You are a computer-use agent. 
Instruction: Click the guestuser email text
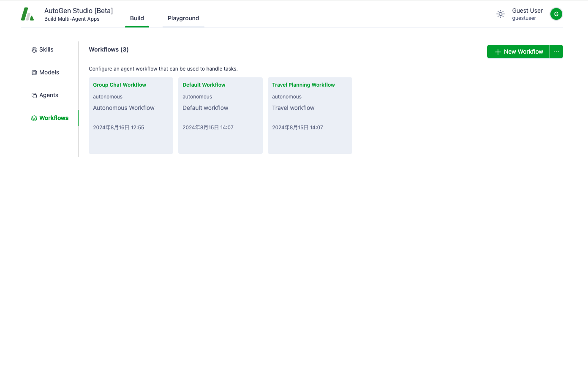click(524, 18)
